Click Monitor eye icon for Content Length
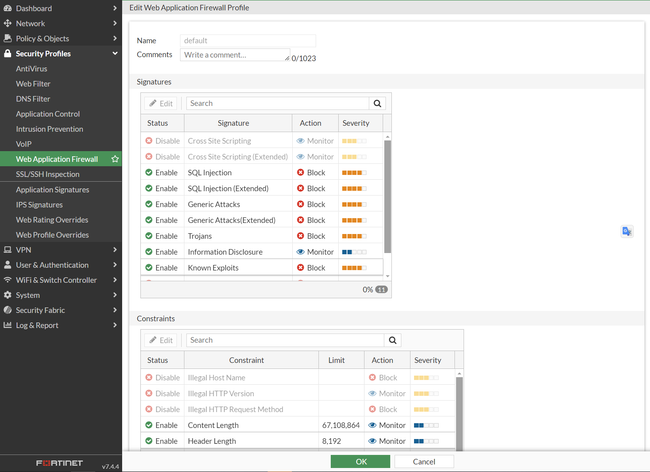Image resolution: width=650 pixels, height=472 pixels. (372, 425)
